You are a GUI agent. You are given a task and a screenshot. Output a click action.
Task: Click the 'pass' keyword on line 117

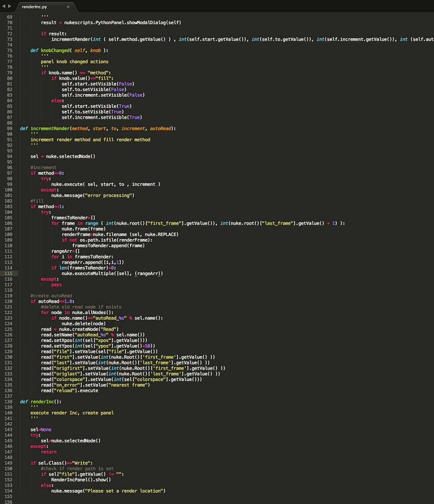(56, 285)
